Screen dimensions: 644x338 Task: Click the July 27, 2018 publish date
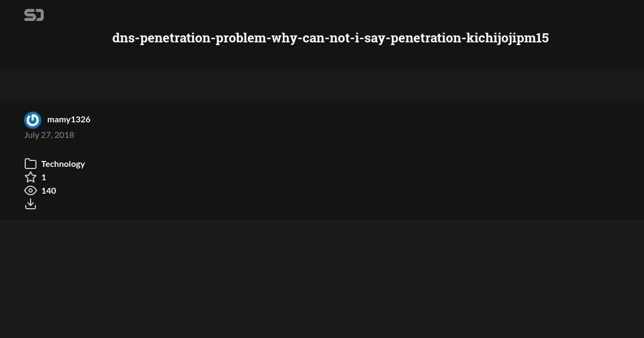[49, 135]
